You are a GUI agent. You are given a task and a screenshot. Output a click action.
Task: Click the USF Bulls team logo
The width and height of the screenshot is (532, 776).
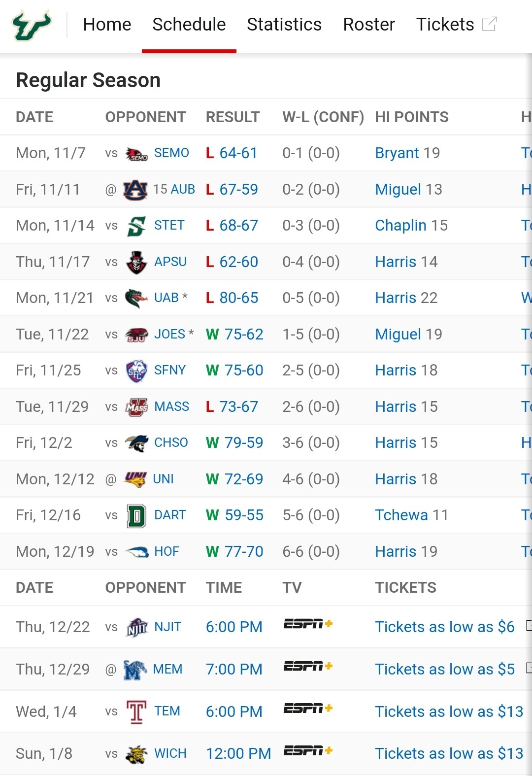tap(32, 25)
